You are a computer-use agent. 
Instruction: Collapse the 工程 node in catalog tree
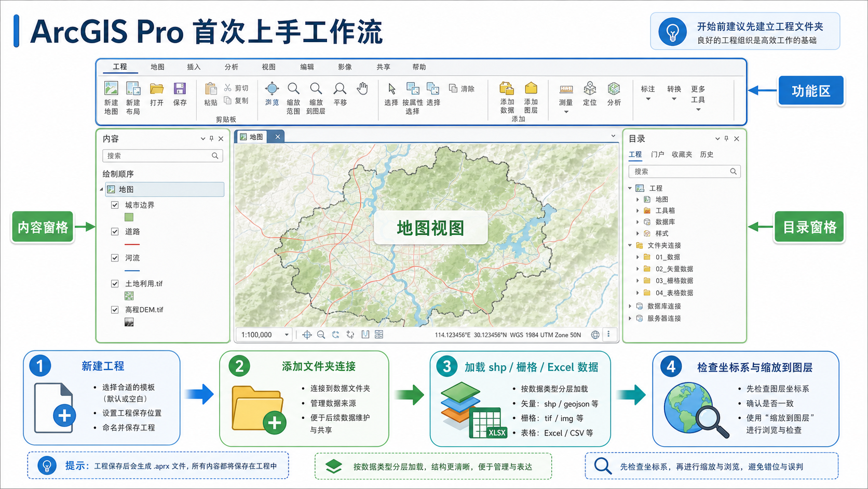pyautogui.click(x=630, y=188)
